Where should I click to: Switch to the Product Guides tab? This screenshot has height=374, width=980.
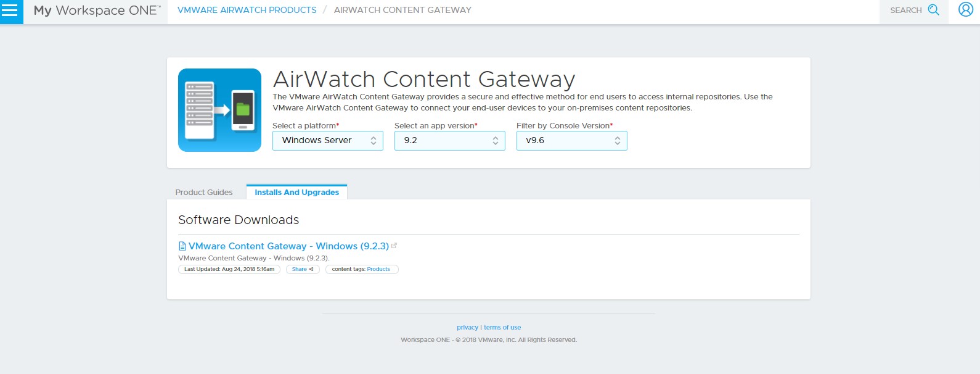(x=204, y=193)
